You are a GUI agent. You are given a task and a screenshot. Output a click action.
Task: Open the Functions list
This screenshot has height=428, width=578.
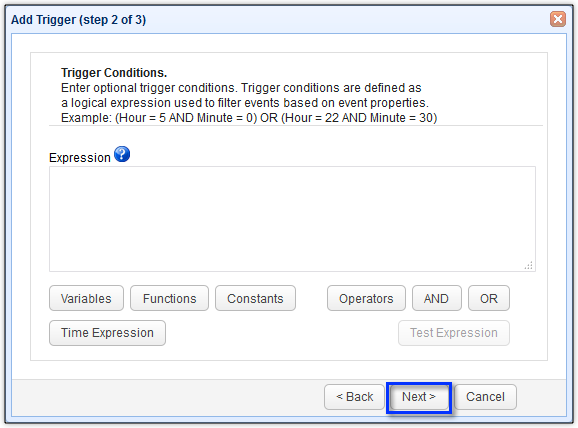coord(170,298)
